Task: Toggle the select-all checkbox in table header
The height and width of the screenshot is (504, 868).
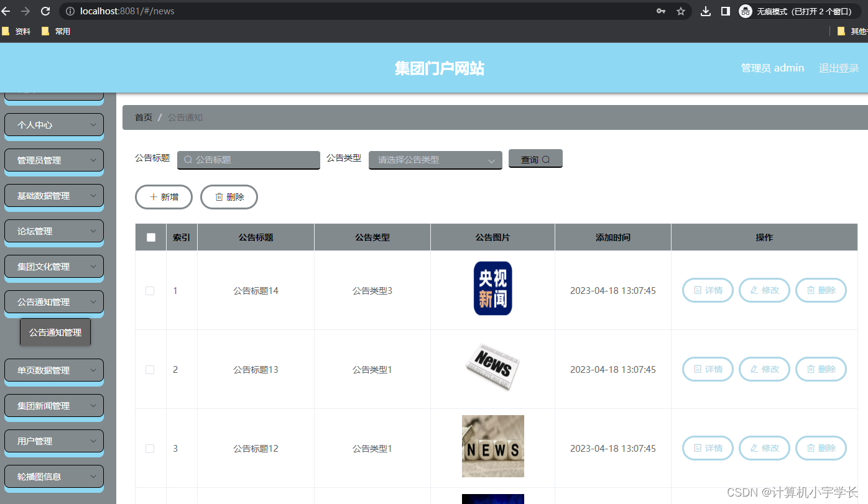Action: pyautogui.click(x=151, y=237)
